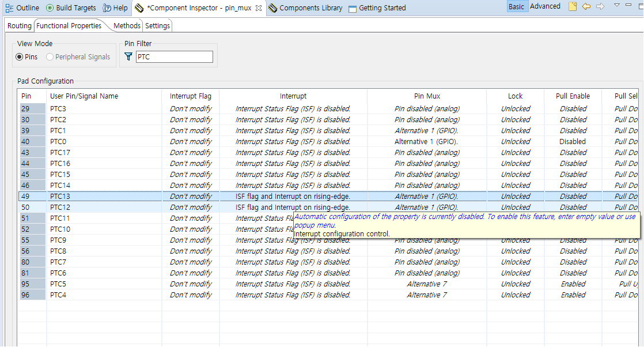Switch to the Methods tab
The image size is (644, 347).
point(126,25)
